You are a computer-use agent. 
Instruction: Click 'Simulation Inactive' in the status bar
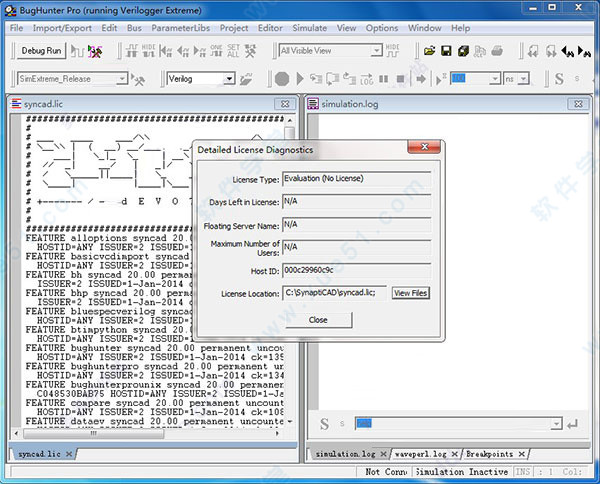461,472
